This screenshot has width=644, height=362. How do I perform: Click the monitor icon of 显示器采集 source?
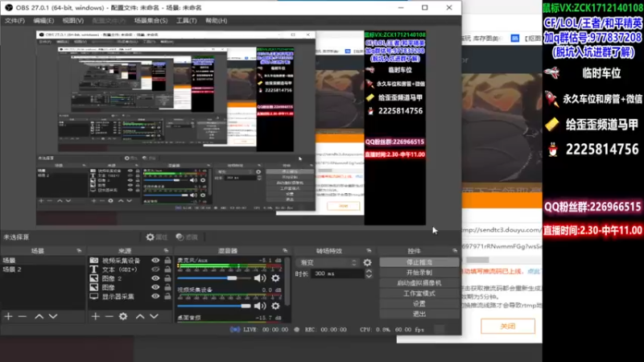coord(94,296)
